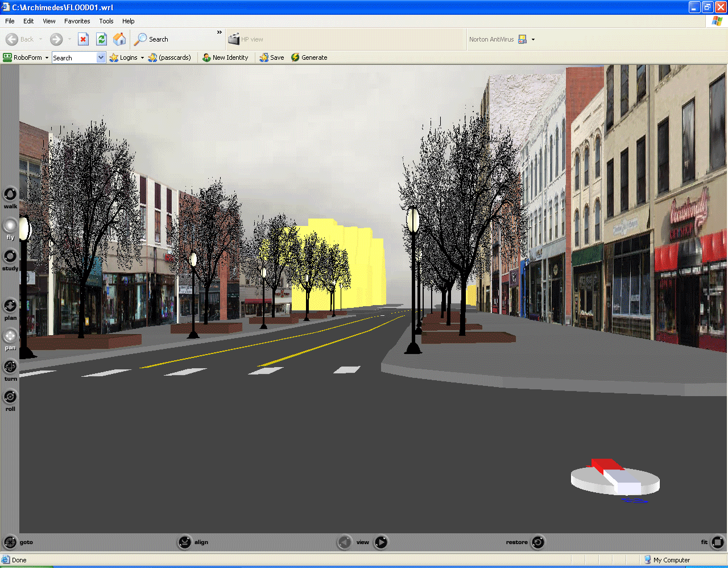Choose the plan navigation tool
The image size is (728, 568).
coord(10,306)
